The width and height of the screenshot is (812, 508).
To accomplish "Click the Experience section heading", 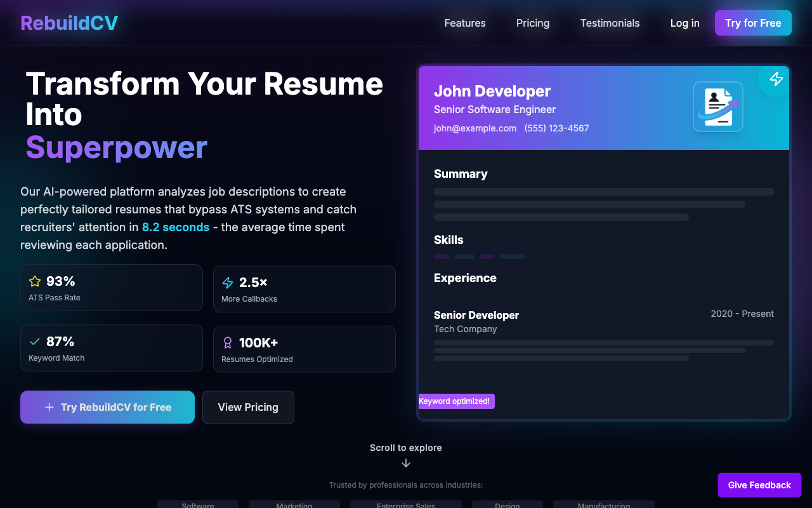I will [465, 278].
